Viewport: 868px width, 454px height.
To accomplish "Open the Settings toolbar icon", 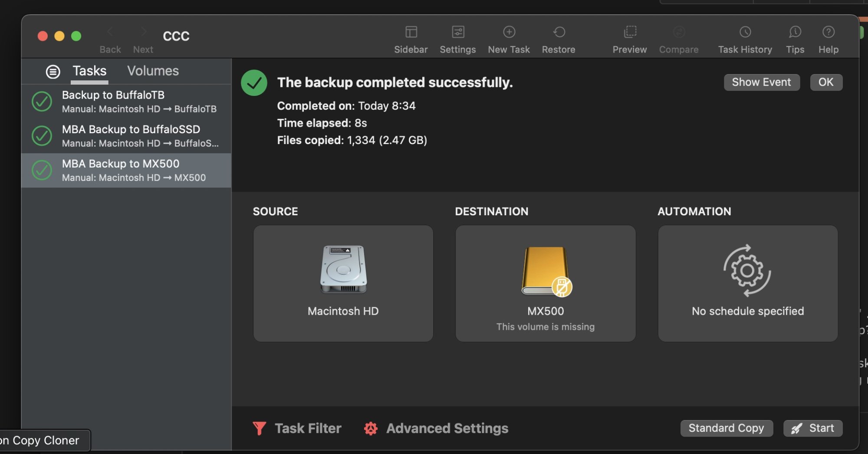I will [458, 32].
